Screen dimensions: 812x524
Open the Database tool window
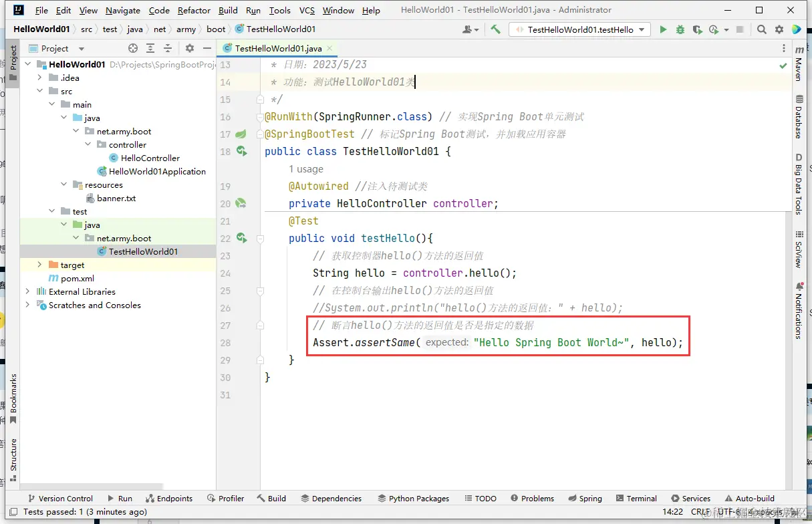click(799, 116)
